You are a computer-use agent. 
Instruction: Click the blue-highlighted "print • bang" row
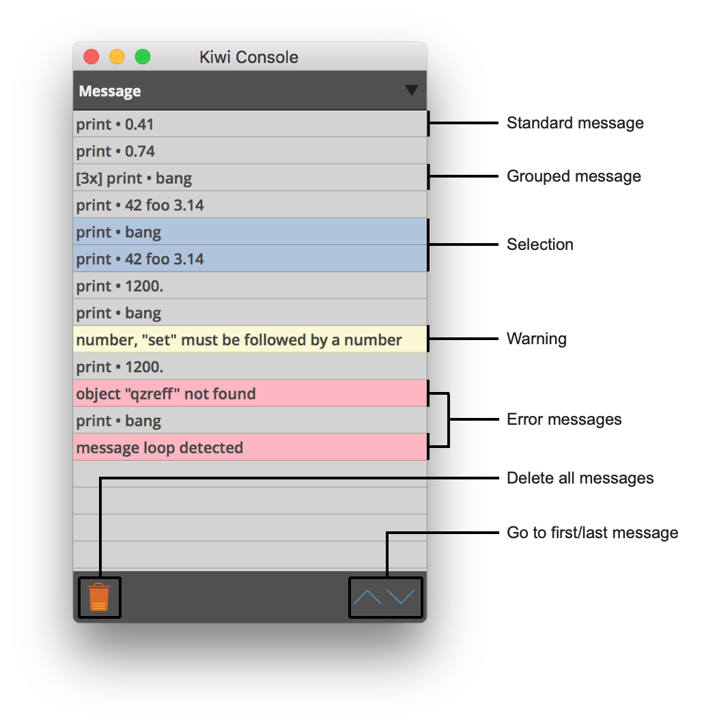[x=250, y=232]
